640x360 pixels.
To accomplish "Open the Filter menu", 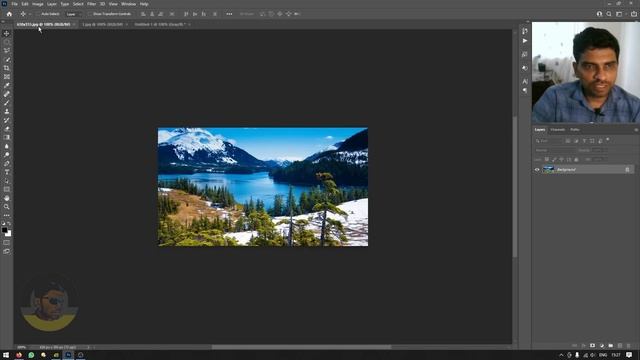I will (x=91, y=4).
